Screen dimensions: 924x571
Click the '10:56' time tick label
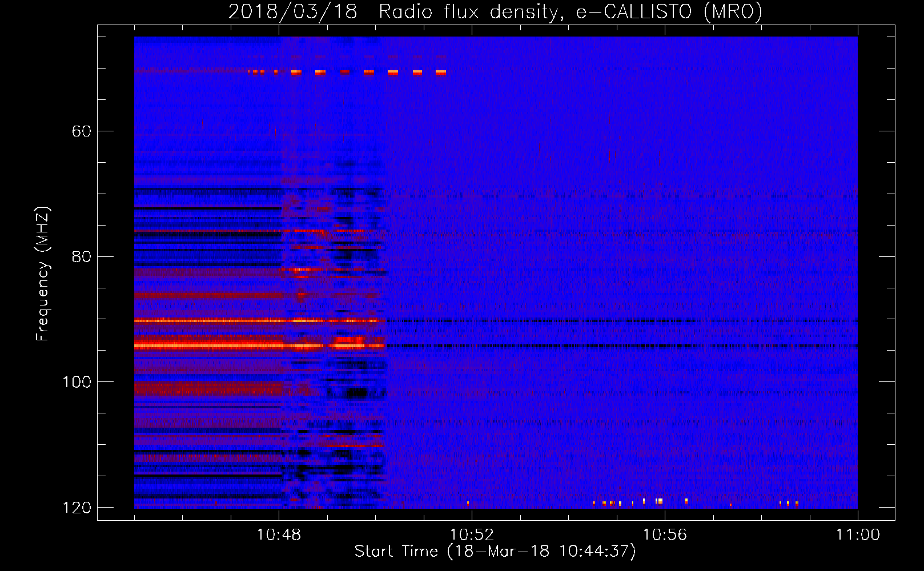pos(665,535)
